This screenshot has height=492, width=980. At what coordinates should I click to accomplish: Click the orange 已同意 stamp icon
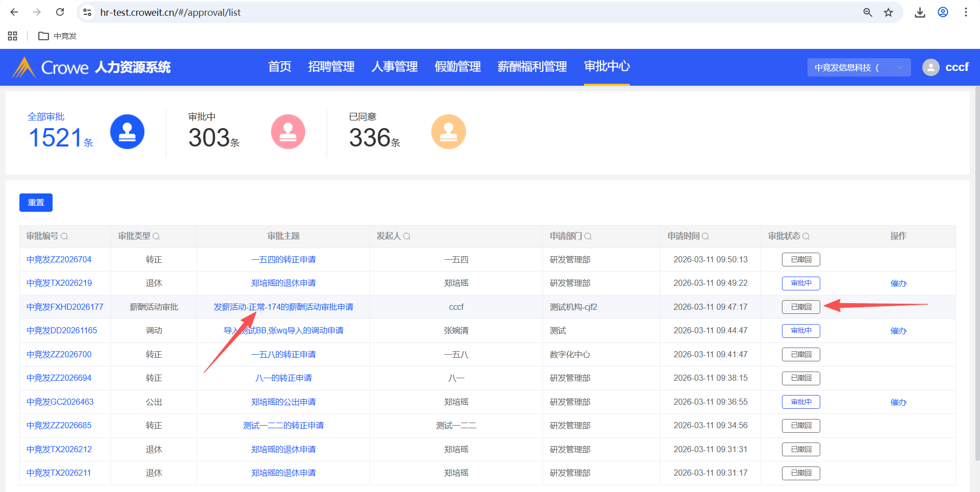[448, 132]
